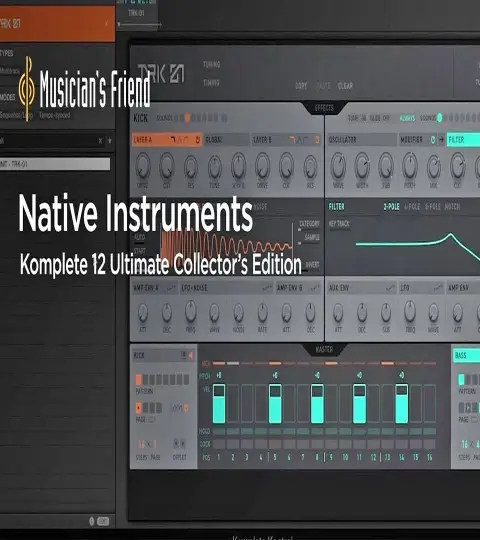
Task: Click the bass Pitch knob
Action: pyautogui.click(x=410, y=166)
